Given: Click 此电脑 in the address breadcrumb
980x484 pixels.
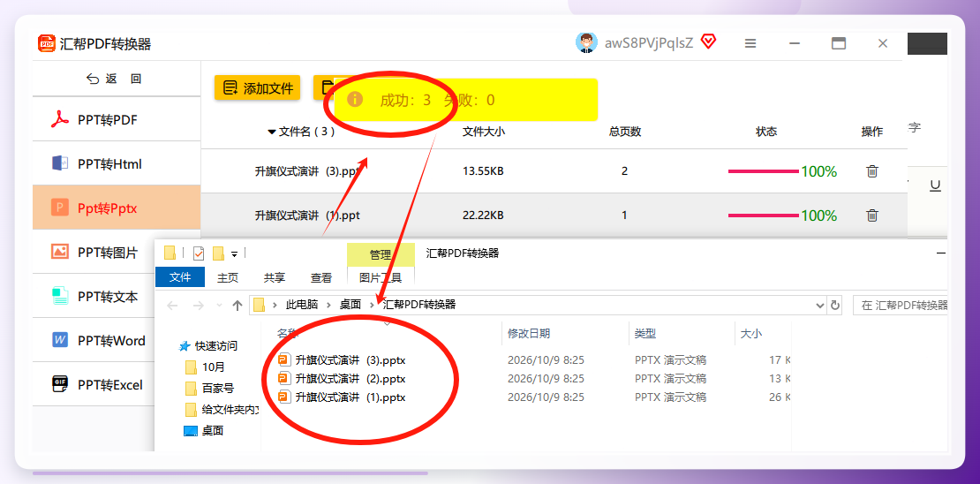Looking at the screenshot, I should click(302, 305).
